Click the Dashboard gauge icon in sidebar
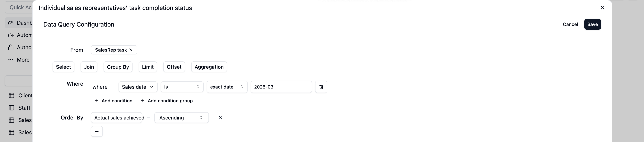Viewport: 644px width, 142px height. coord(11,23)
